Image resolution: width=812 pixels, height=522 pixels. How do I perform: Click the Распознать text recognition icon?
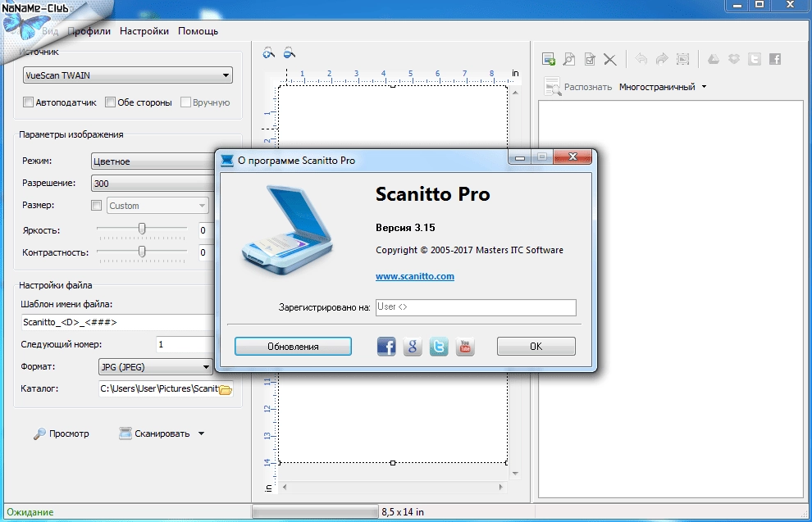click(x=553, y=86)
